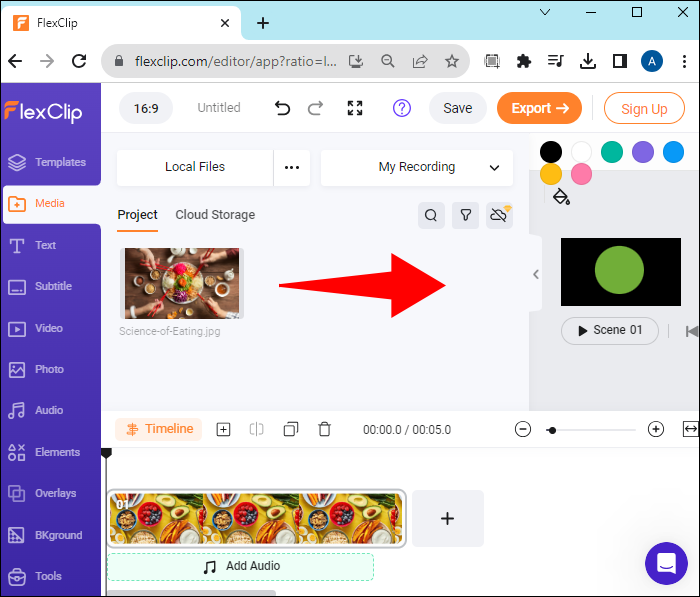Pick the white color swatch
The height and width of the screenshot is (597, 700).
tap(581, 152)
